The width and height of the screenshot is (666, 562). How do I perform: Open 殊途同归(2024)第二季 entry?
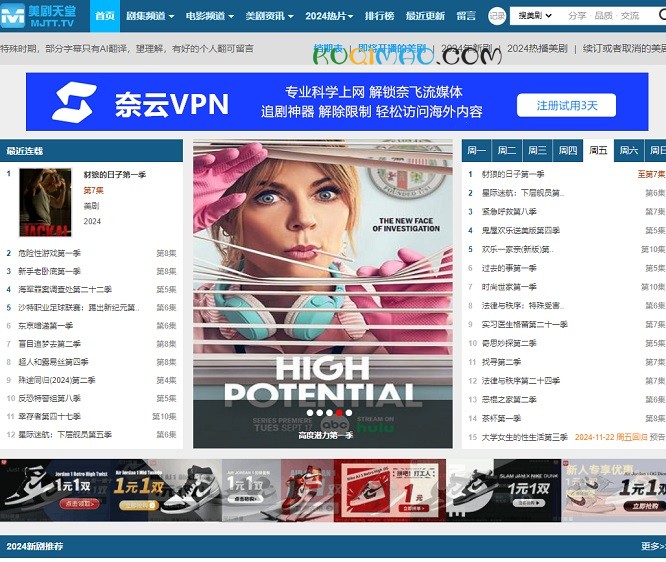pos(56,380)
